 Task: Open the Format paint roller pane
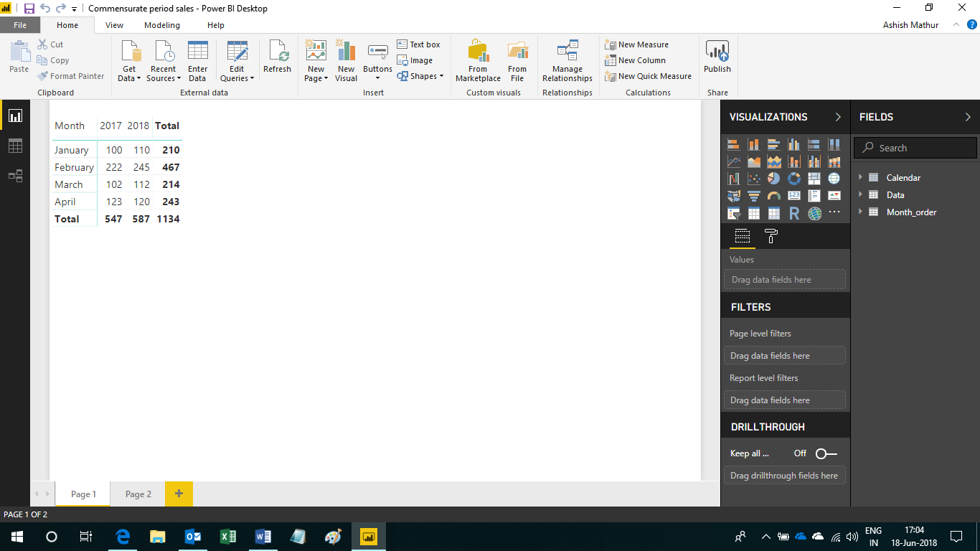771,236
